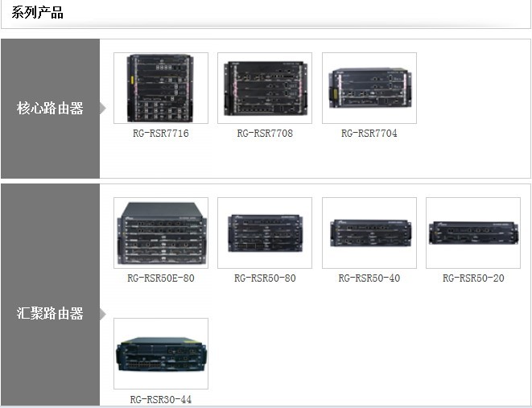Open the RG-RSR50-40 product image
532x408 pixels.
(x=369, y=233)
